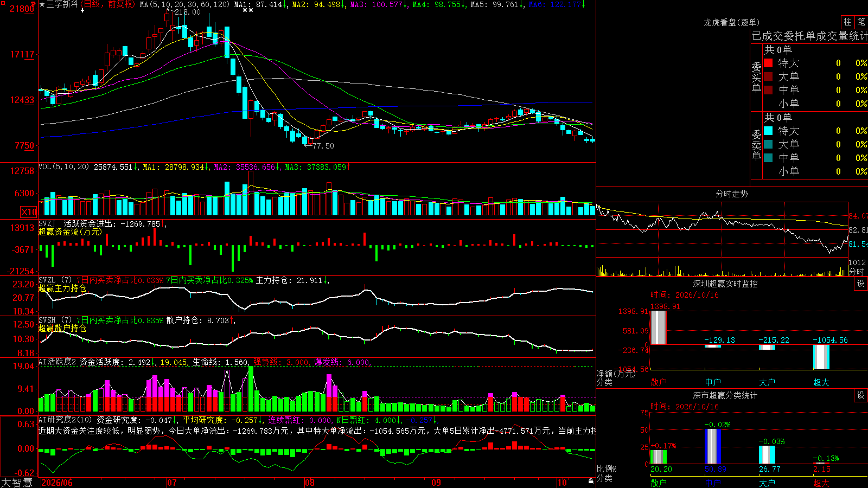Click the 超赢主力持仓 label
This screenshot has width=868, height=488.
coord(62,288)
